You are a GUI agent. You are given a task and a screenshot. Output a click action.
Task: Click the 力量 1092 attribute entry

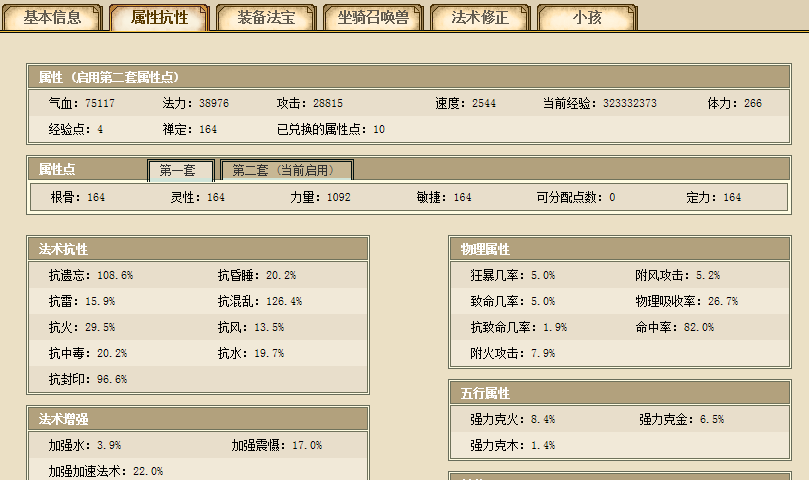(320, 198)
